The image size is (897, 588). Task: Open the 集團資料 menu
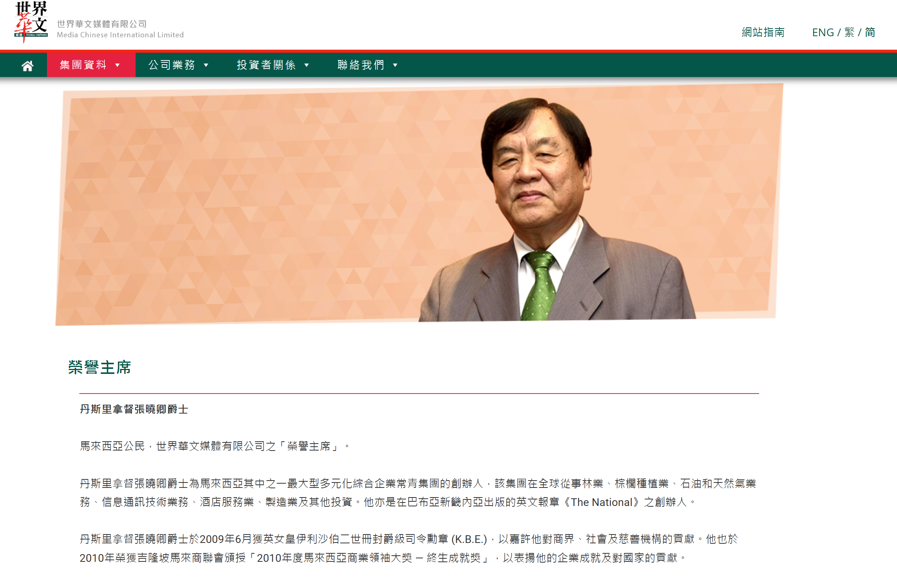tap(91, 65)
